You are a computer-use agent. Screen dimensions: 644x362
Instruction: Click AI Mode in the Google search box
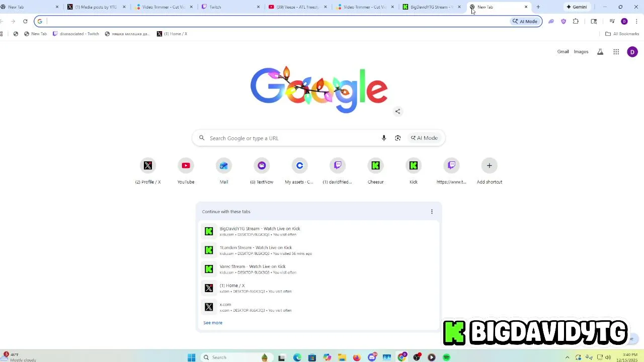(424, 138)
